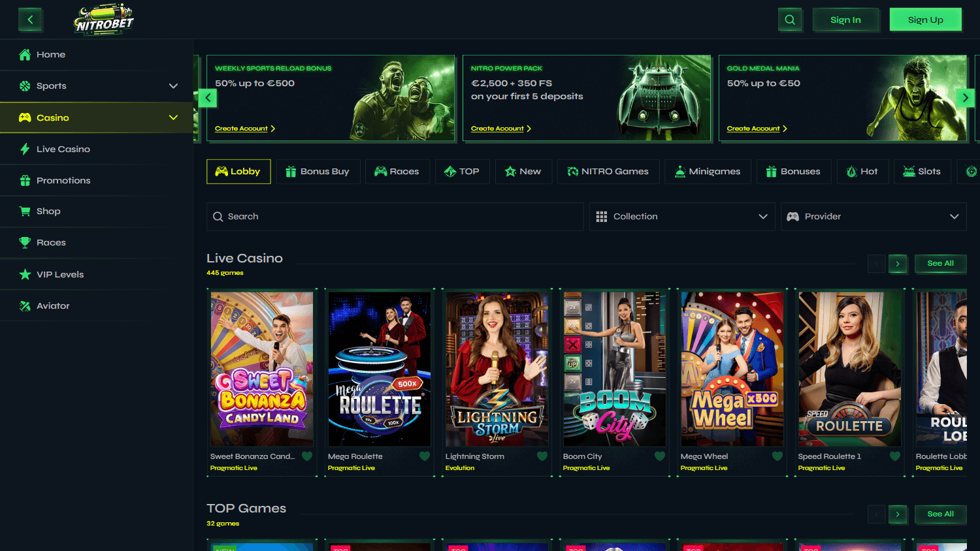Expand the Provider dropdown

[x=874, y=216]
